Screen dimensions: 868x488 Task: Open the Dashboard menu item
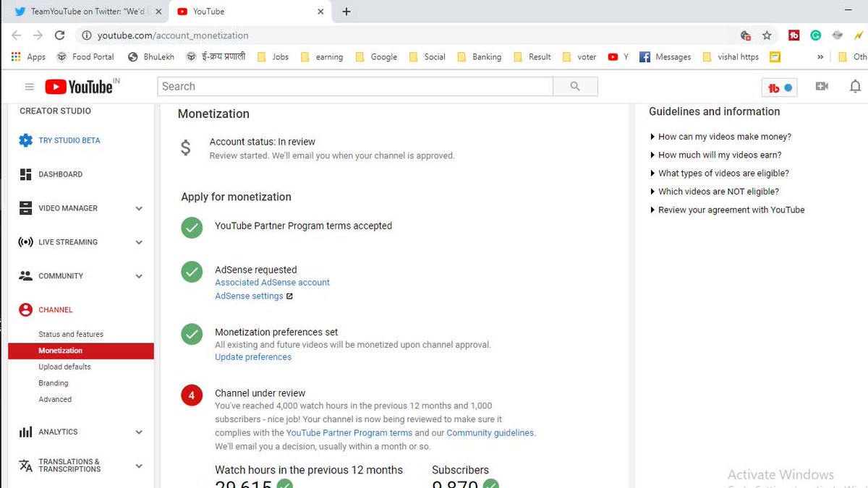pyautogui.click(x=60, y=174)
